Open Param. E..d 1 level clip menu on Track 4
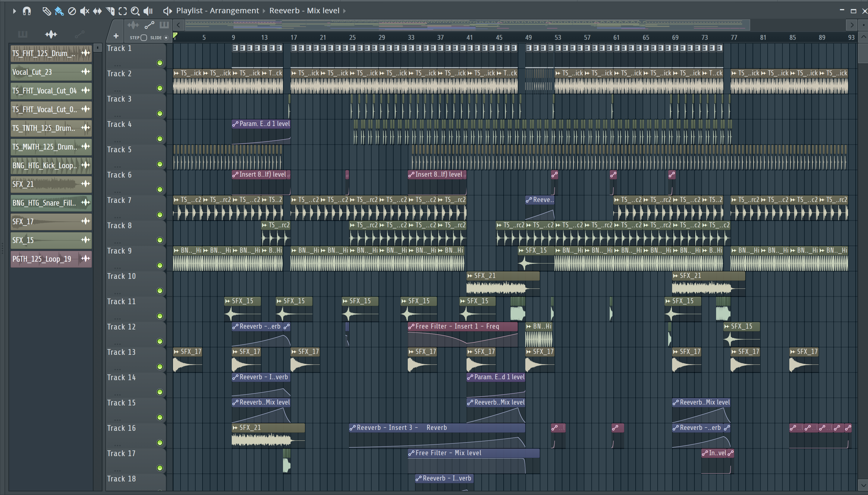The image size is (868, 495). [235, 124]
